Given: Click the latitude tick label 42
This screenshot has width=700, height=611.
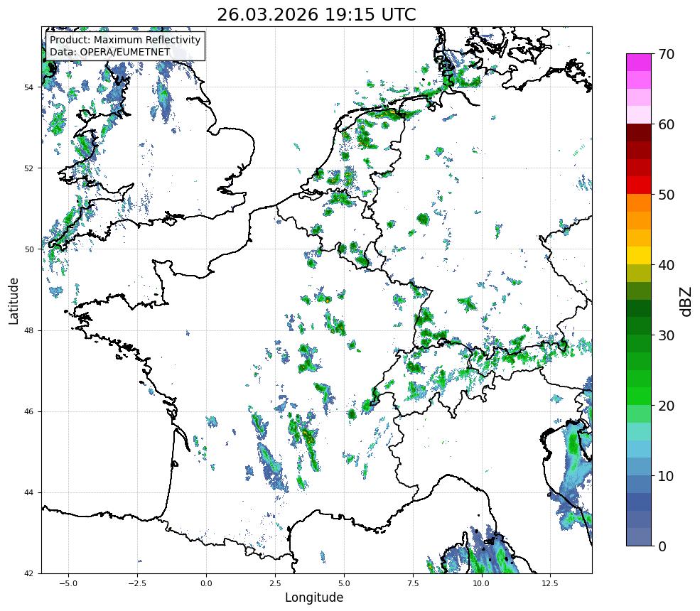Looking at the screenshot, I should (28, 574).
